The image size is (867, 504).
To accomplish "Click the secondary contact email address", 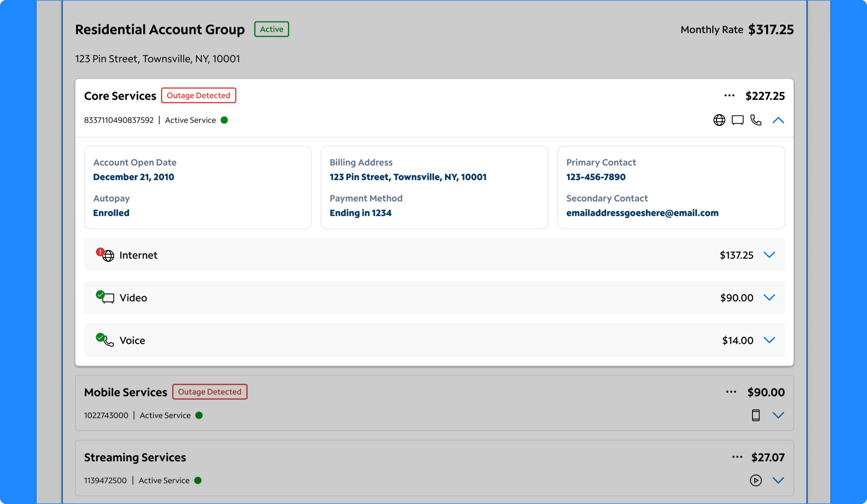I will coord(642,213).
